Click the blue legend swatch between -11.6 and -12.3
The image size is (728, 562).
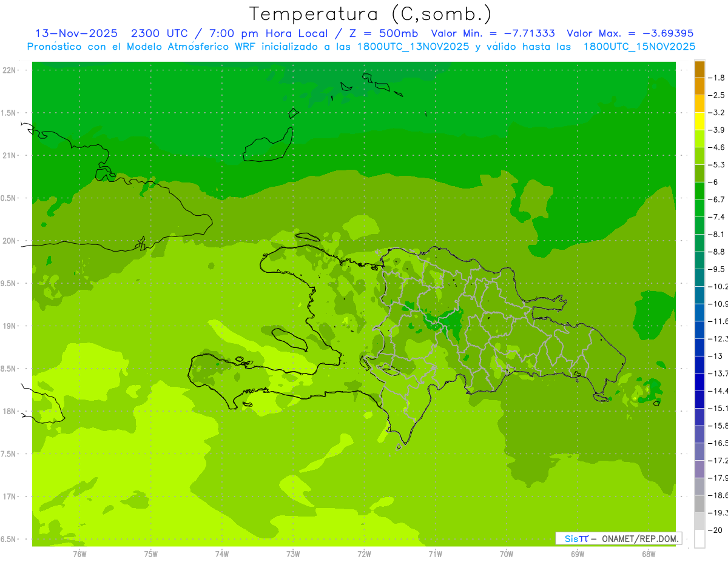coord(699,330)
